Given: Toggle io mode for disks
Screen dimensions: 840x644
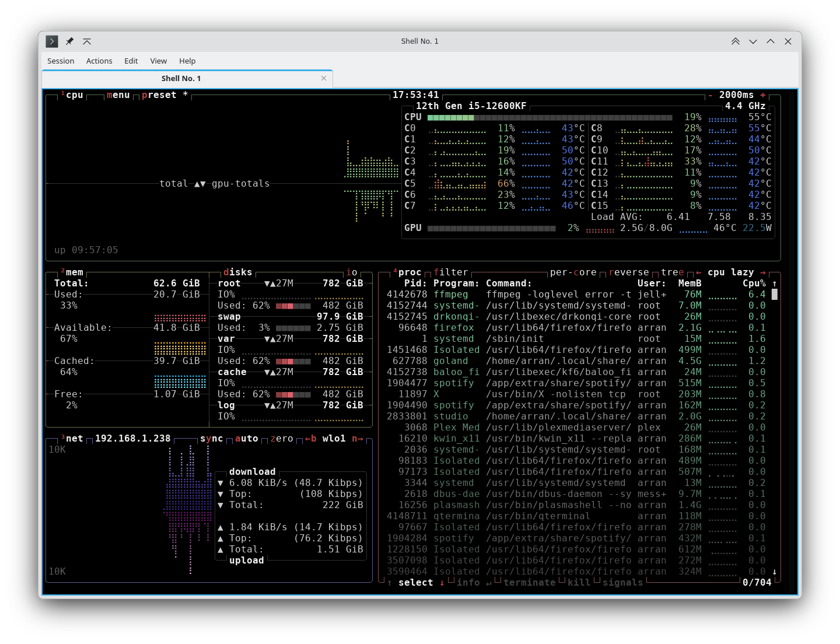Looking at the screenshot, I should pos(352,272).
